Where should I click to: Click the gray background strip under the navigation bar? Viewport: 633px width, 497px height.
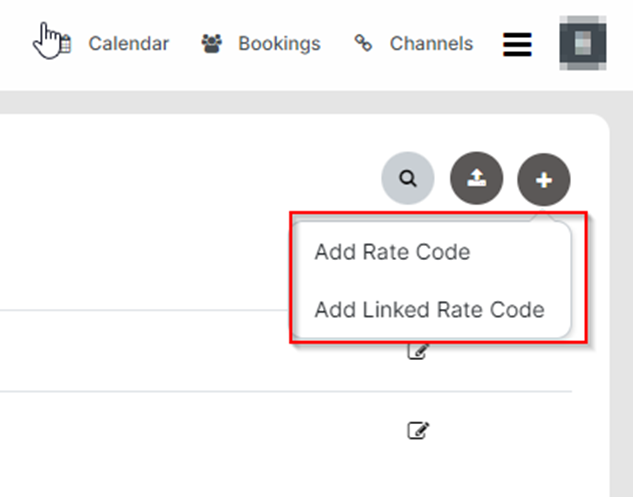(300, 101)
